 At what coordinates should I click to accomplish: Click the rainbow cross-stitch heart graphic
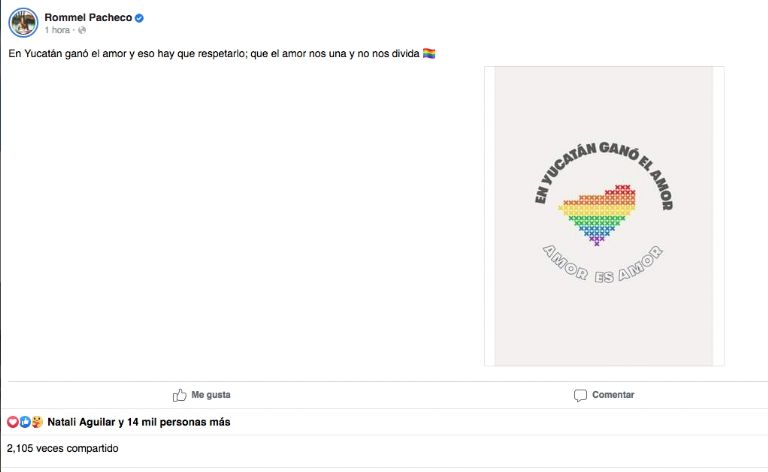point(598,215)
